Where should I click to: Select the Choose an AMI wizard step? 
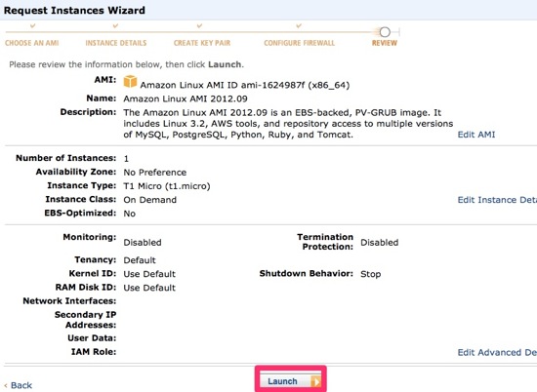click(x=32, y=43)
